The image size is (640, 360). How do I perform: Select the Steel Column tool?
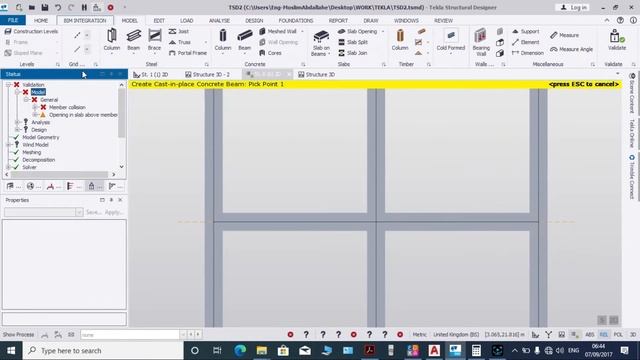pyautogui.click(x=111, y=40)
